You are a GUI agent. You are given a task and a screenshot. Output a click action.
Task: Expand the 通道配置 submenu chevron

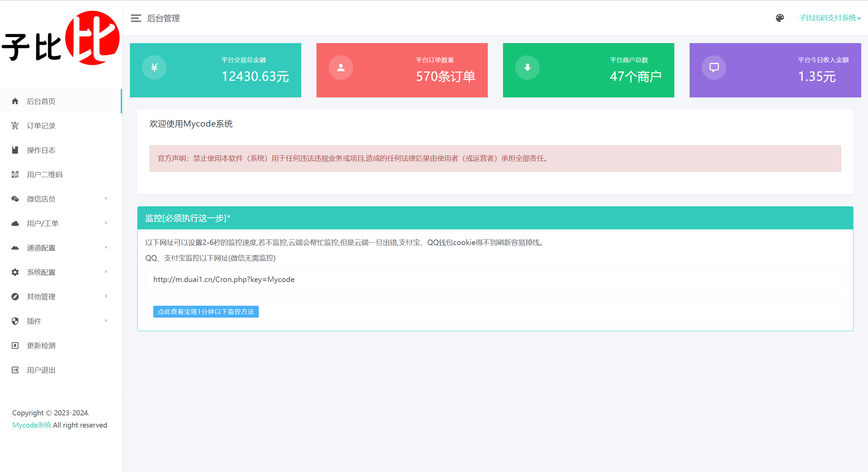point(106,247)
